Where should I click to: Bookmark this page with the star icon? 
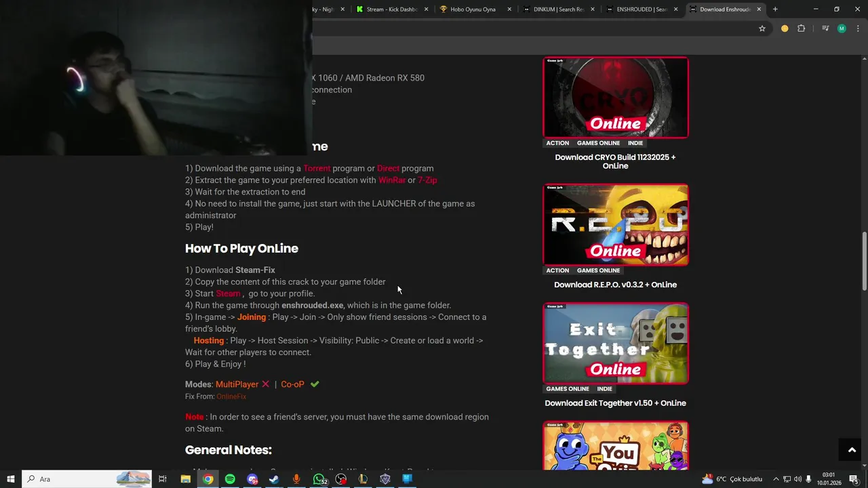[x=762, y=28]
